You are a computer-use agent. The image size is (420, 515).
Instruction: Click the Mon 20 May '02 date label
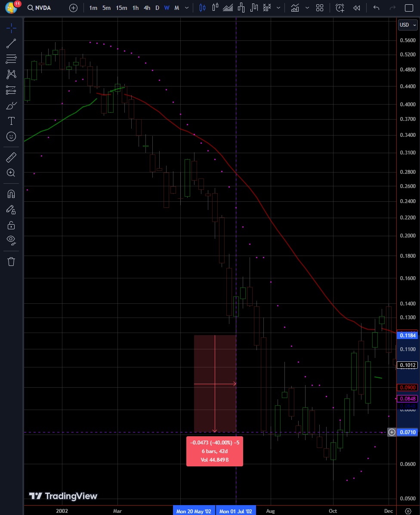194,511
